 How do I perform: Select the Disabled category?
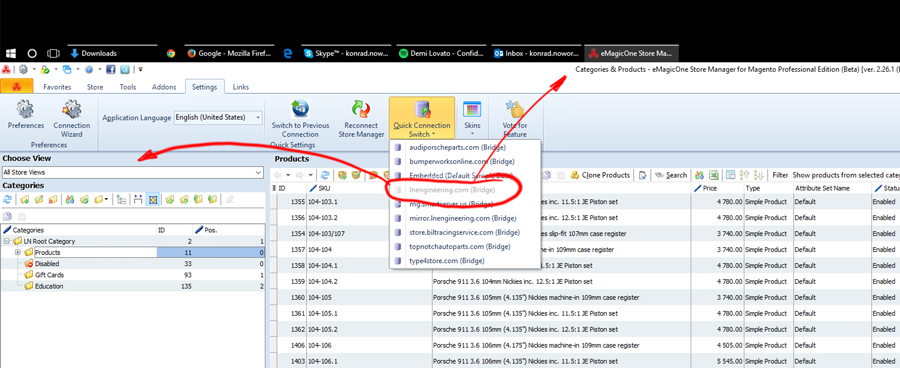click(x=133, y=264)
